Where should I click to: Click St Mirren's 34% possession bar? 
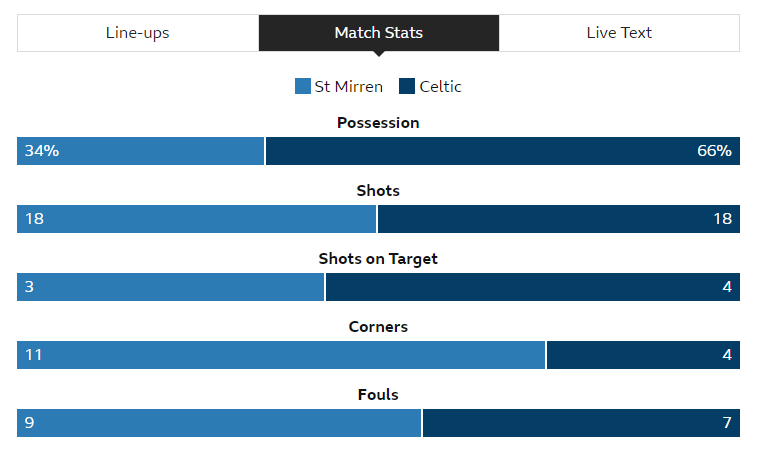141,151
